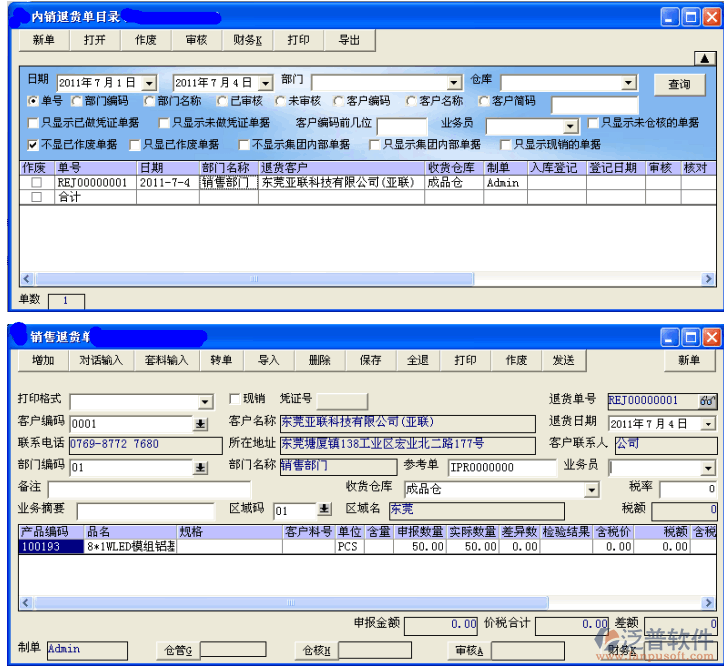
Task: Expand the 打印格式 dropdown
Action: 205,402
